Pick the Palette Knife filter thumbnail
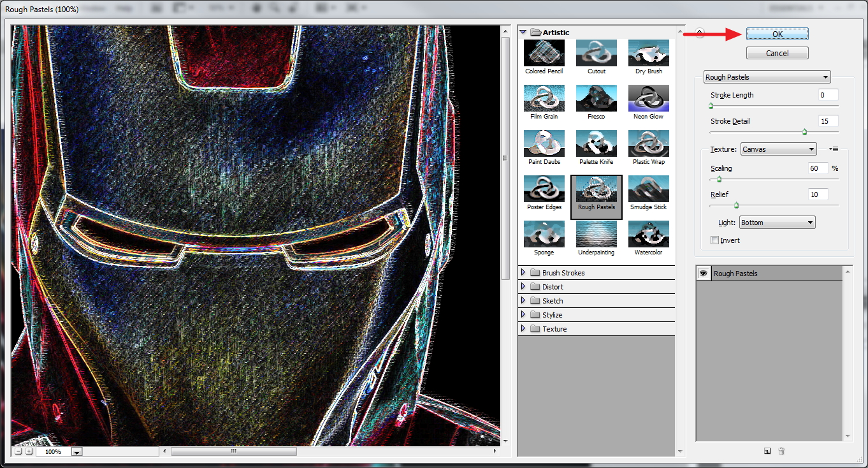The height and width of the screenshot is (468, 868). point(597,143)
